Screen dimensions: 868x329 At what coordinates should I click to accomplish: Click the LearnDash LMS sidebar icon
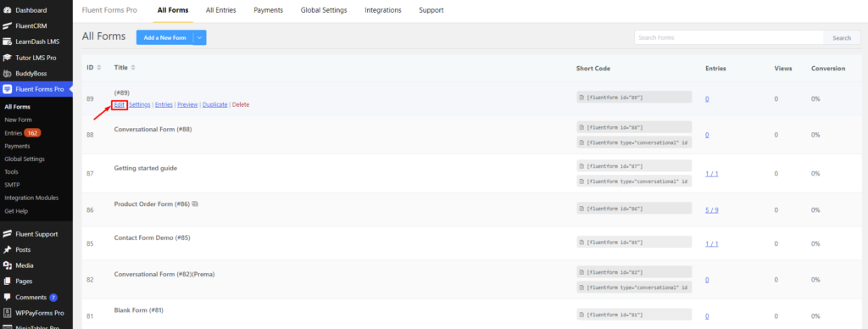[7, 42]
